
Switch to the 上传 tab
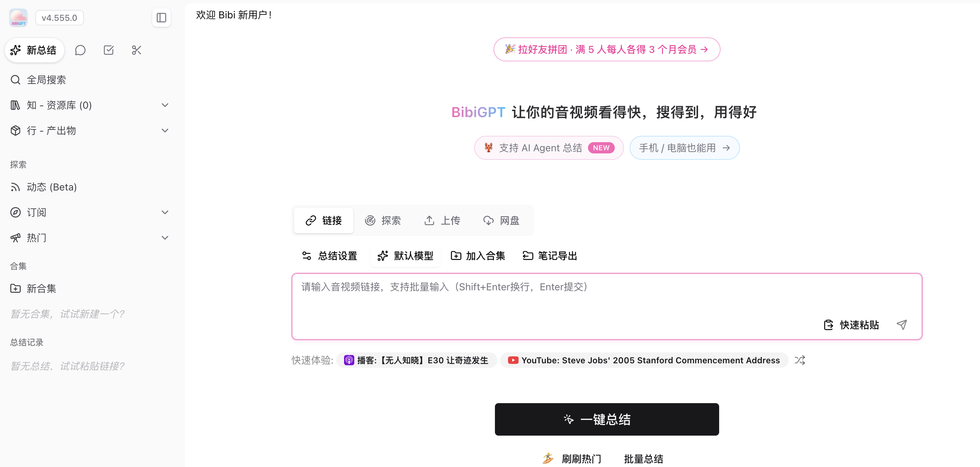[442, 220]
